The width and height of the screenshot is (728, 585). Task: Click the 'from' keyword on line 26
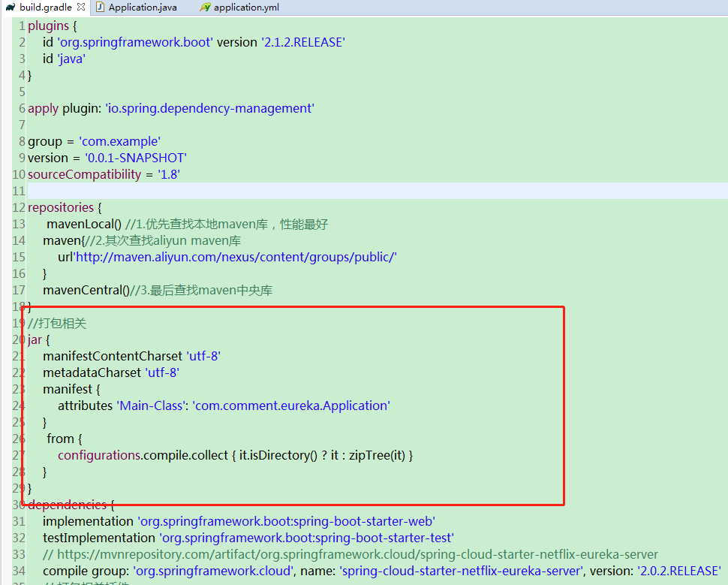(60, 439)
